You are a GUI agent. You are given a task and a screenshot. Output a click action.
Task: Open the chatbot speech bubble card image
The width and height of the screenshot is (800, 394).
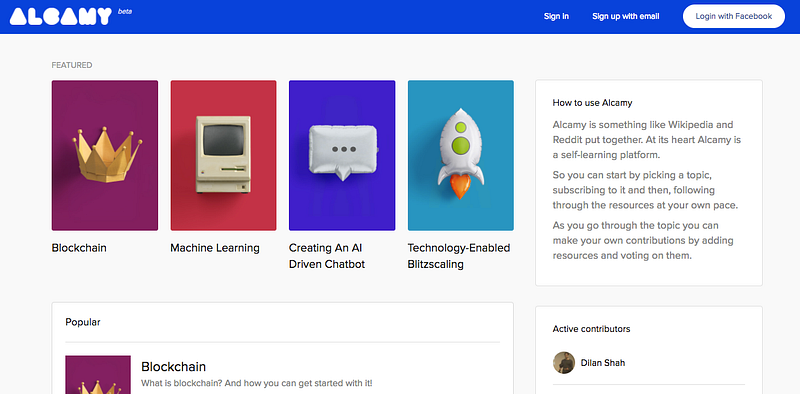342,155
